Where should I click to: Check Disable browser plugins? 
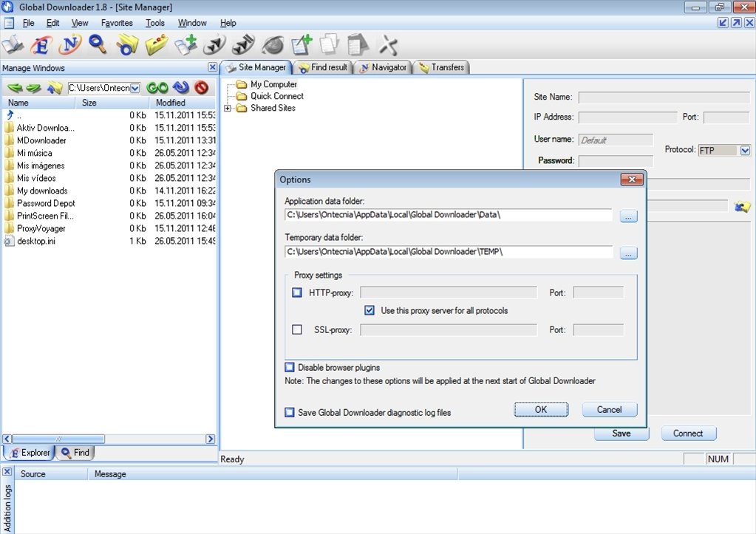pos(289,367)
